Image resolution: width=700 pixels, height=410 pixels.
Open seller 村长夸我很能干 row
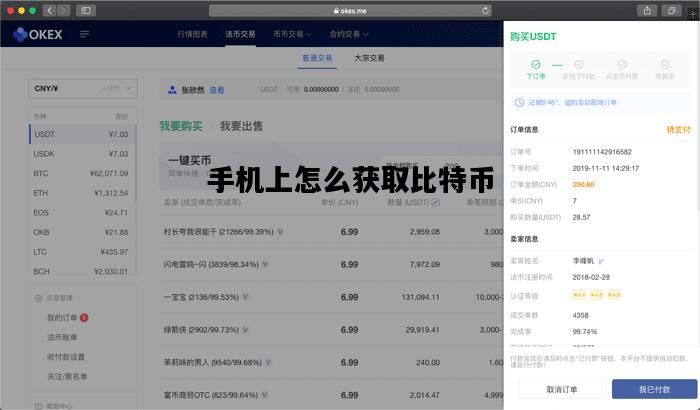(x=333, y=232)
